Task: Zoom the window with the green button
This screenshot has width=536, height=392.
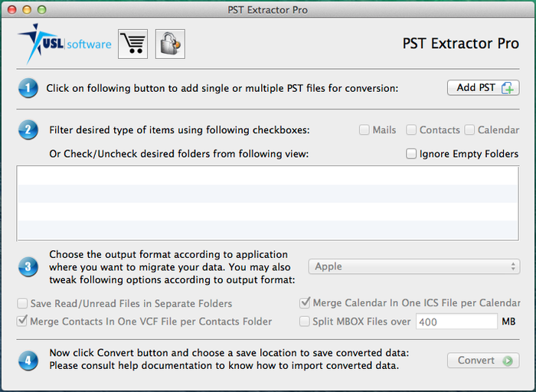Action: pos(42,9)
